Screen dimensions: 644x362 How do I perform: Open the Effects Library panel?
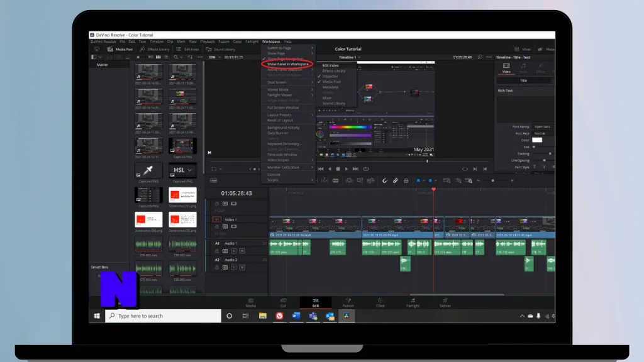(155, 49)
